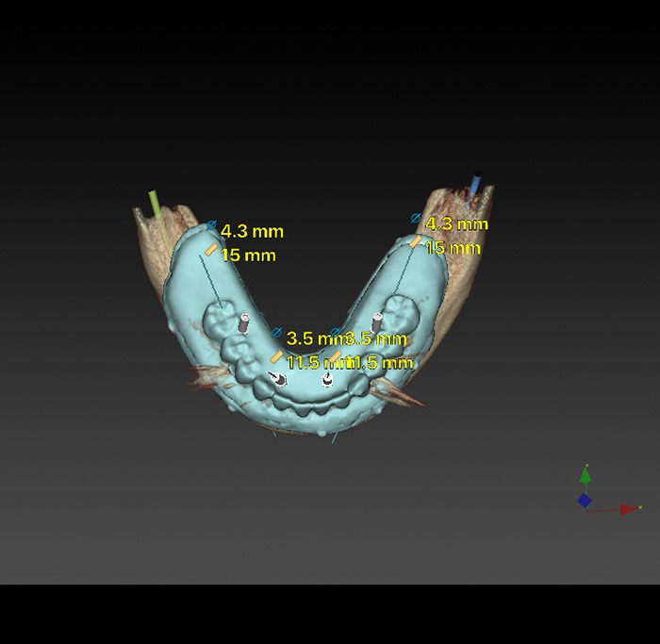
Task: Select the front-left 3.5 mm diameter label
Action: pyautogui.click(x=311, y=338)
